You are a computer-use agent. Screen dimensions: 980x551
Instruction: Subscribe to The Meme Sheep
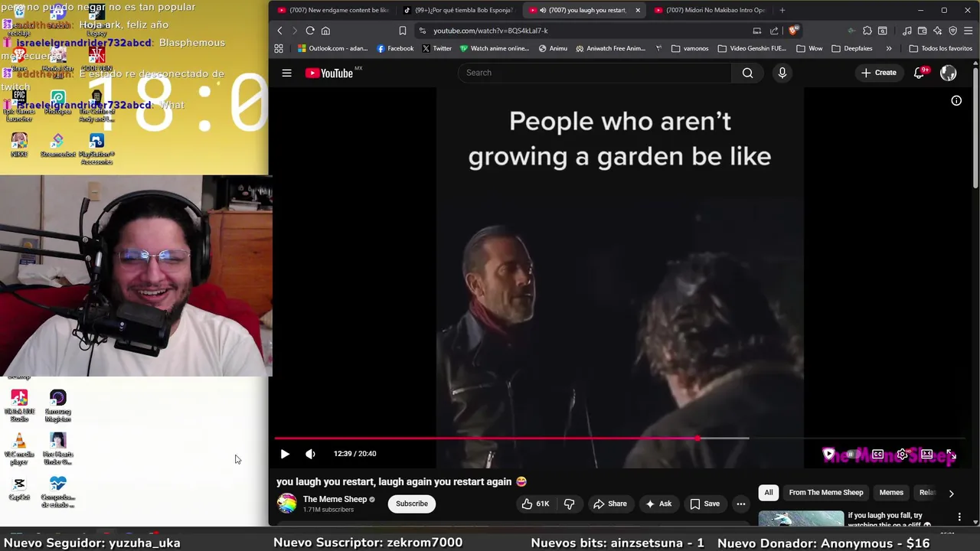pyautogui.click(x=412, y=504)
